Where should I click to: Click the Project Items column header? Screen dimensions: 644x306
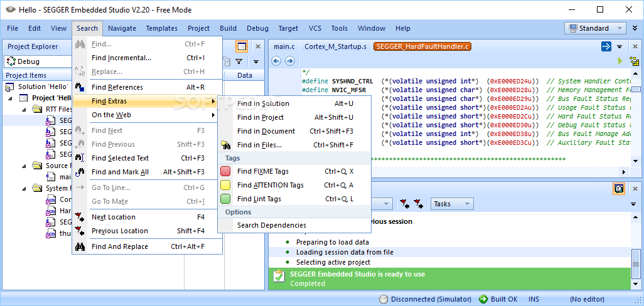click(26, 75)
